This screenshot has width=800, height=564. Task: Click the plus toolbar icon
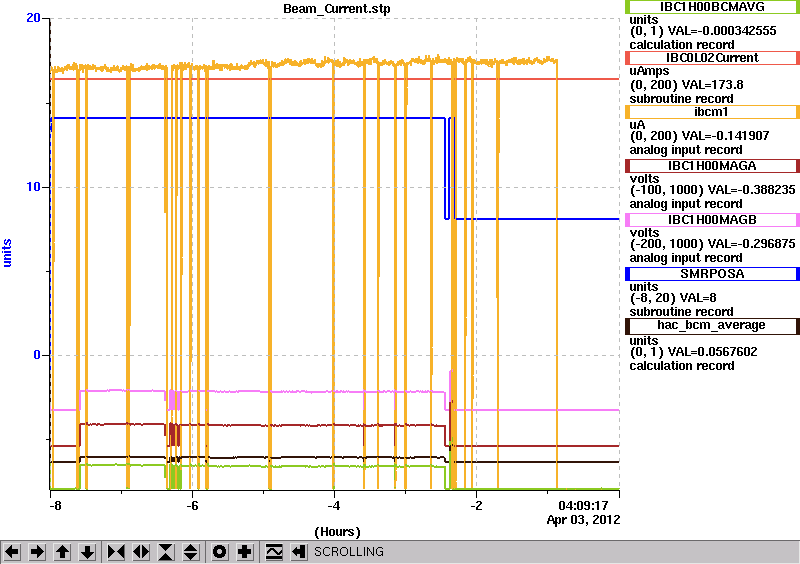click(x=245, y=552)
